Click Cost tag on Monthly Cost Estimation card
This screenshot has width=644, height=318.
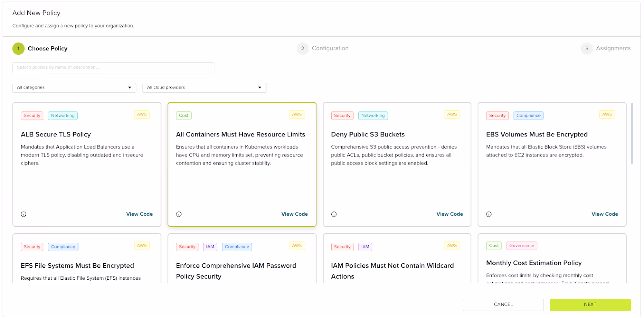(x=494, y=246)
